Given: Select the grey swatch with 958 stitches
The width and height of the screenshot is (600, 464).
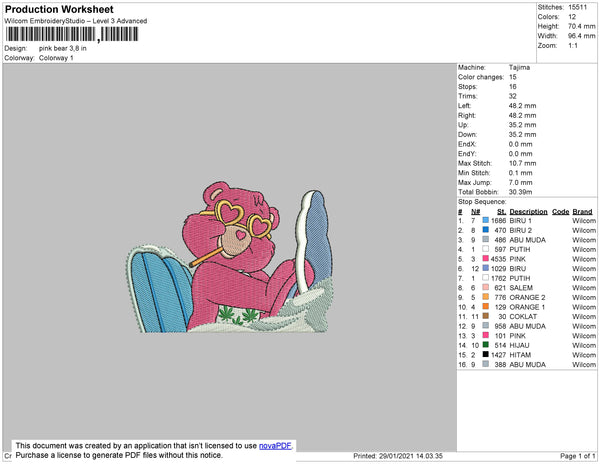Looking at the screenshot, I should [x=486, y=326].
